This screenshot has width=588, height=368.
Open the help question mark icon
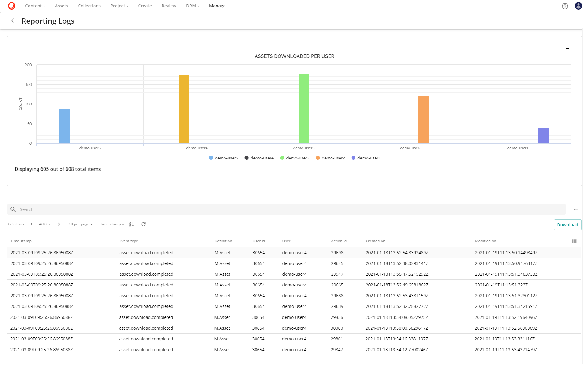tap(565, 6)
